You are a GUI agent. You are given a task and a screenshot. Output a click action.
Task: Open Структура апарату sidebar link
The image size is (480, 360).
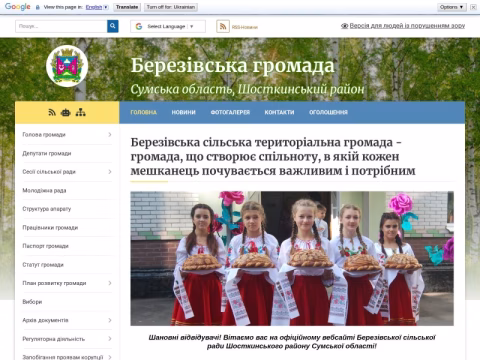tap(47, 209)
